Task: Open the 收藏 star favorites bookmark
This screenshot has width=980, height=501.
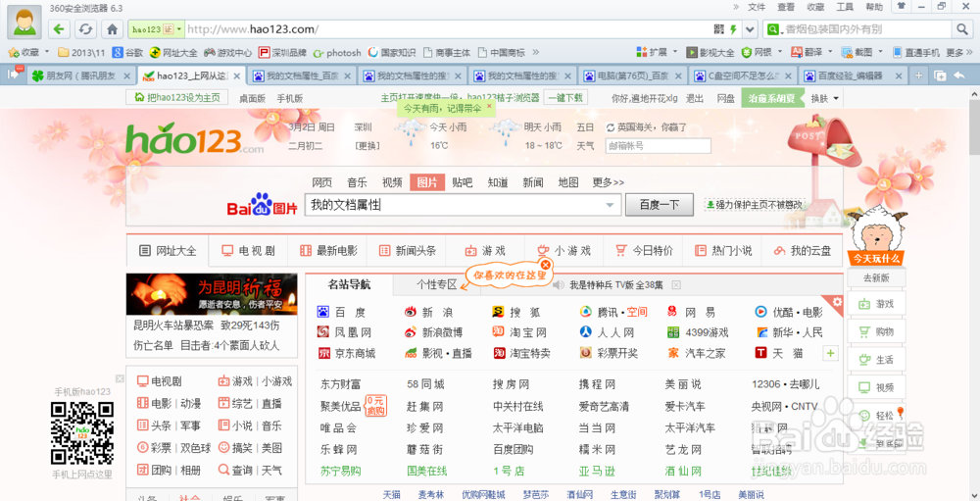Action: pyautogui.click(x=24, y=52)
